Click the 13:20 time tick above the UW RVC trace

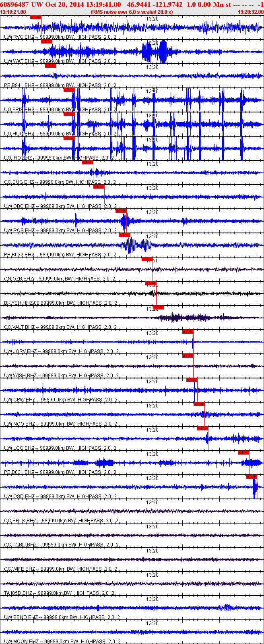[152, 19]
